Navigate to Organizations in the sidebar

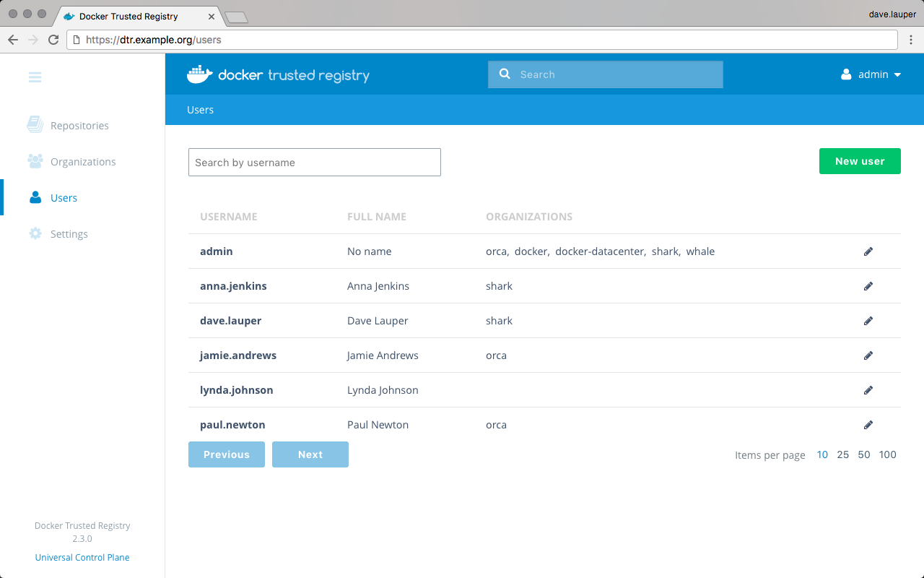[83, 162]
